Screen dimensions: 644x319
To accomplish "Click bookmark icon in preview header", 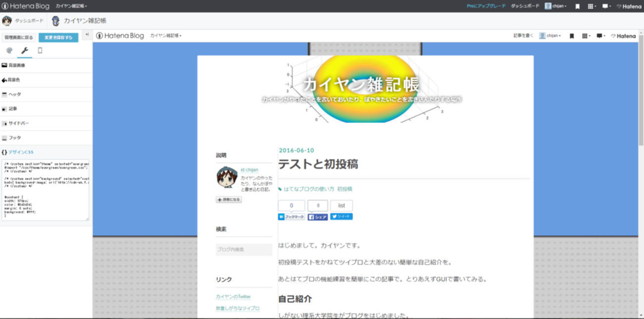I will (572, 36).
